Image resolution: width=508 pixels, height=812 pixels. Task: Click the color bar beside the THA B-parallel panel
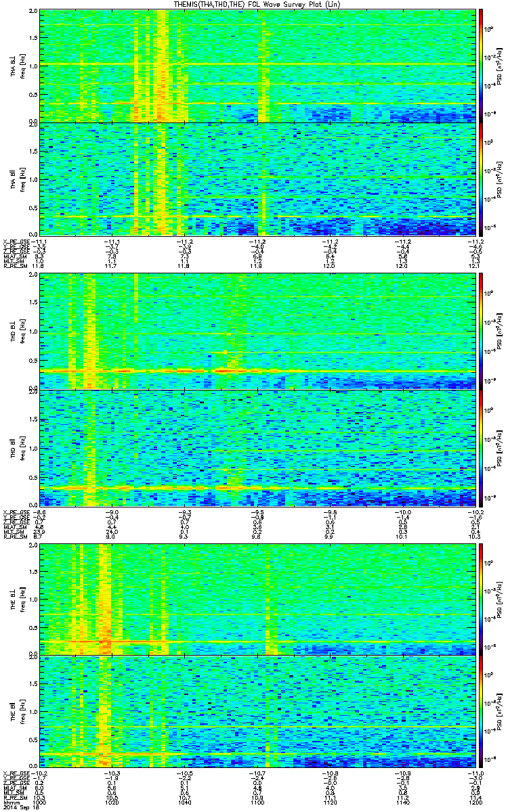pyautogui.click(x=481, y=180)
